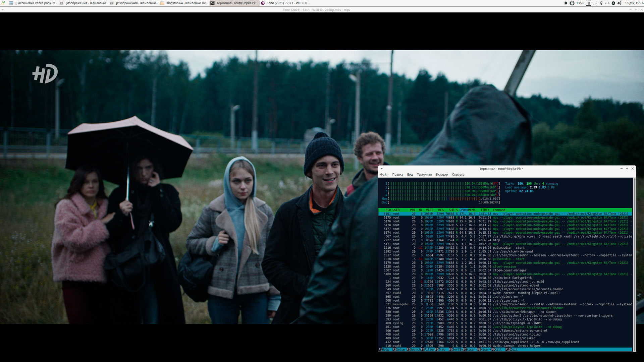The image size is (644, 362).
Task: Click the Bluetooth tray icon
Action: (x=601, y=3)
